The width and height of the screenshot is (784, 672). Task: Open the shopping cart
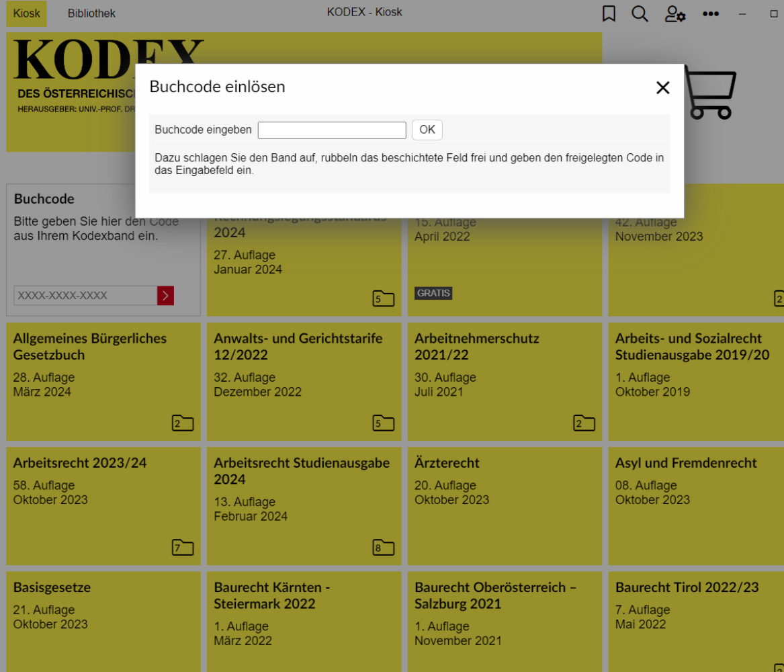coord(711,93)
